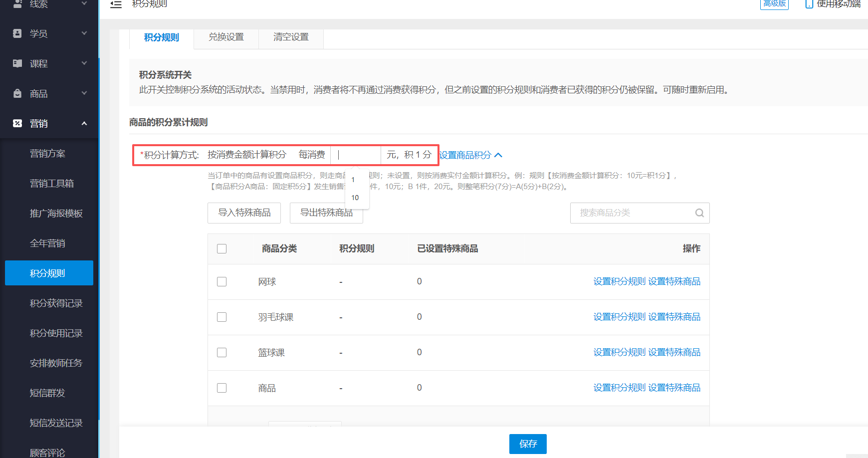Switch to the 兑换设置 tab

(x=225, y=36)
